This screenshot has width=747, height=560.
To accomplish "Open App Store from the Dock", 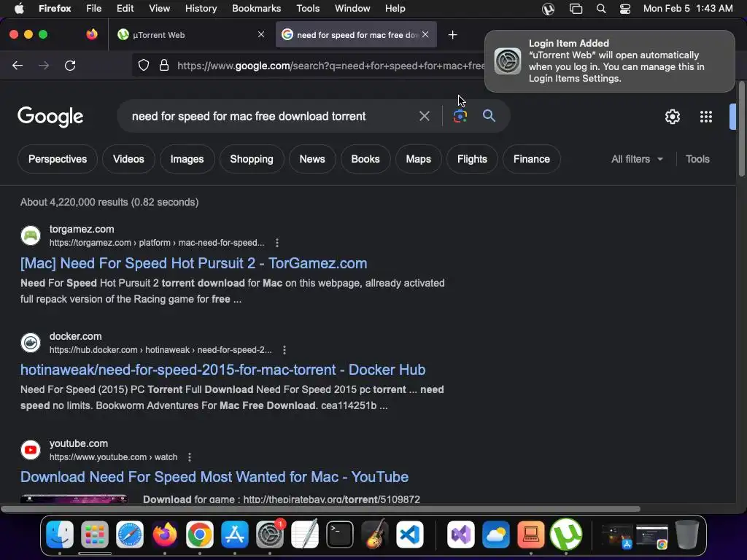I will click(234, 534).
